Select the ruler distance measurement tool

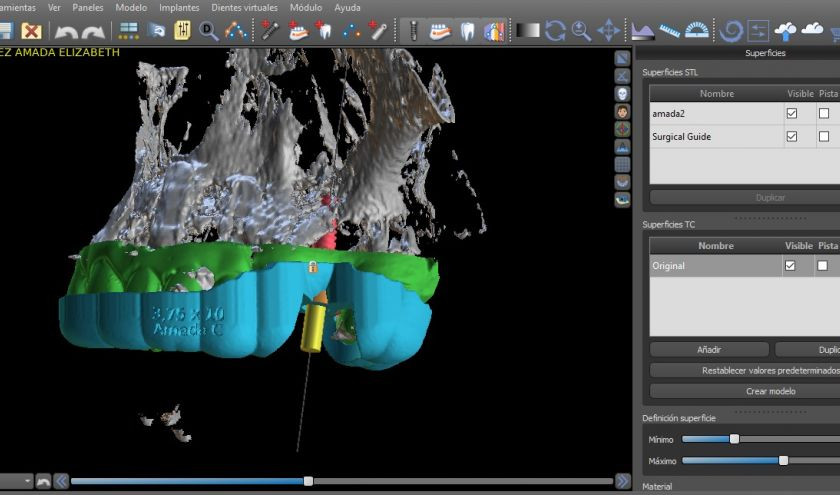point(670,31)
